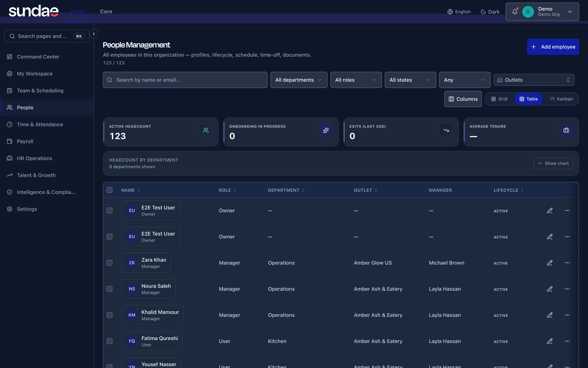Click the KM avatar for Khalid Mansour
The image size is (588, 368).
132,315
